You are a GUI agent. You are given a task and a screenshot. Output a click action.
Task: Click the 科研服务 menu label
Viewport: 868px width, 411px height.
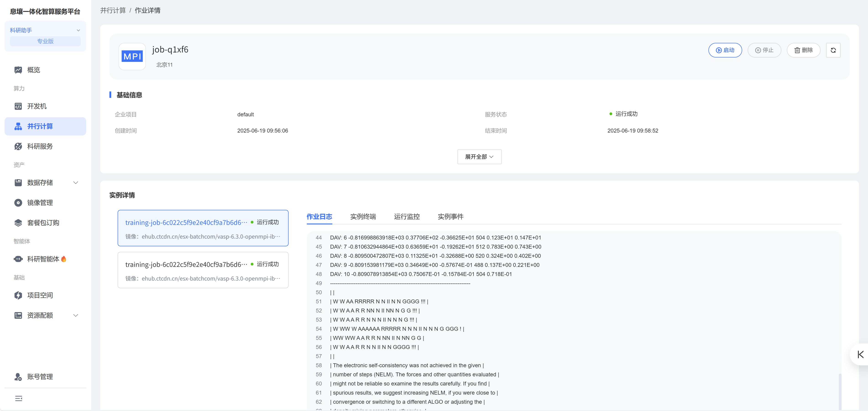click(40, 146)
